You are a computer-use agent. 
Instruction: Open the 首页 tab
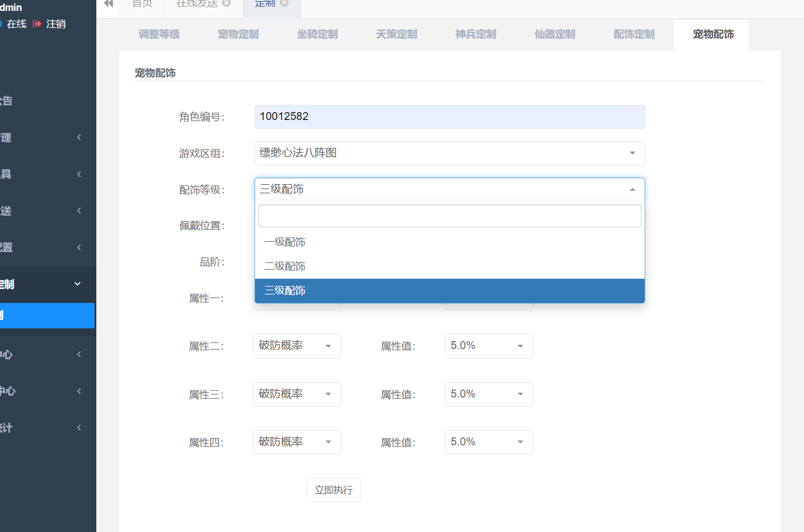tap(142, 4)
